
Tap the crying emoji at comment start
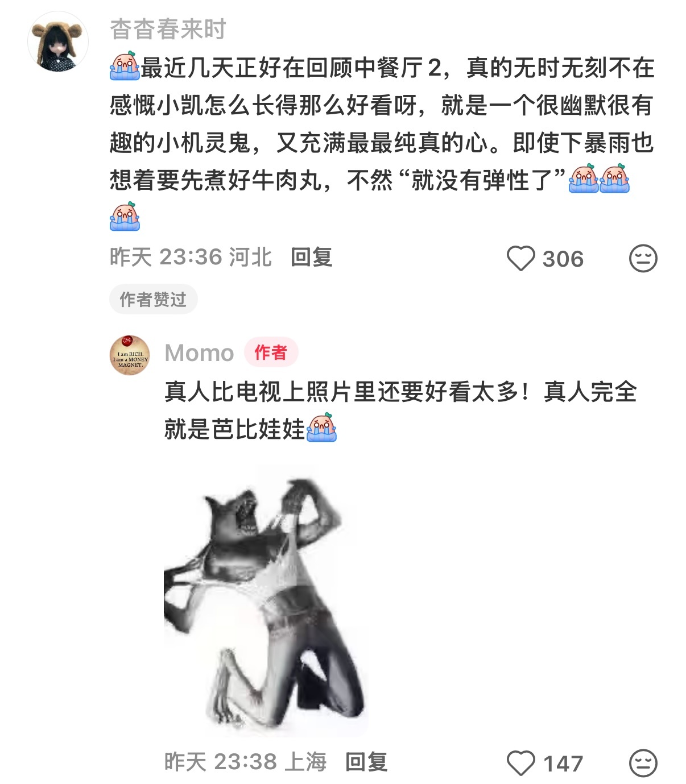point(125,66)
